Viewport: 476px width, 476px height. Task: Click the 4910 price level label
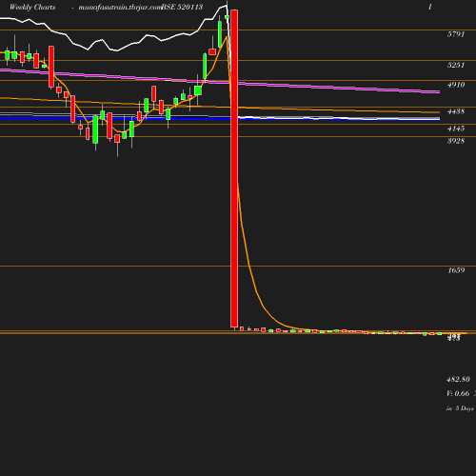coord(456,85)
